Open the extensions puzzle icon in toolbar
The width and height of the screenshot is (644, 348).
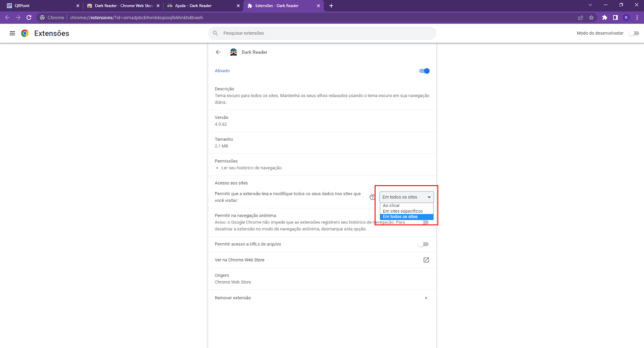click(x=605, y=17)
